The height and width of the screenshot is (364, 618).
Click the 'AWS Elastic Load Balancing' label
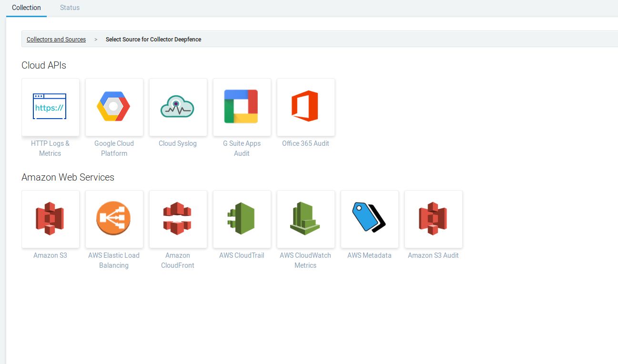click(114, 260)
